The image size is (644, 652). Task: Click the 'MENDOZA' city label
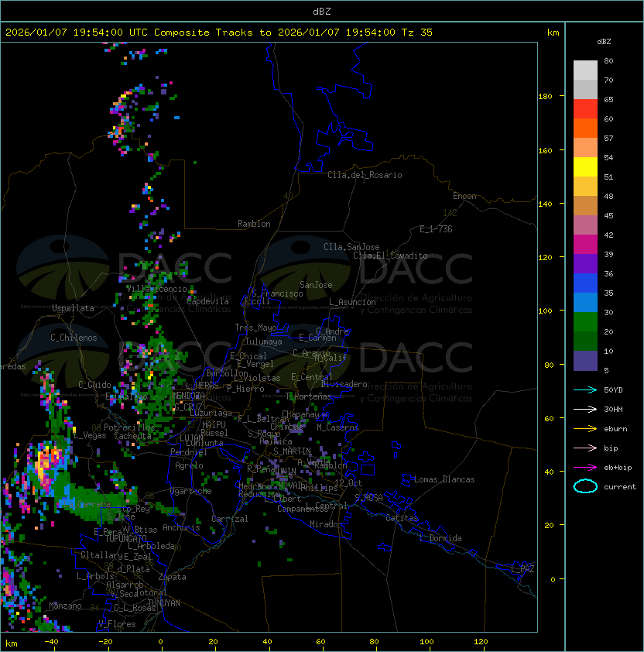coord(188,396)
